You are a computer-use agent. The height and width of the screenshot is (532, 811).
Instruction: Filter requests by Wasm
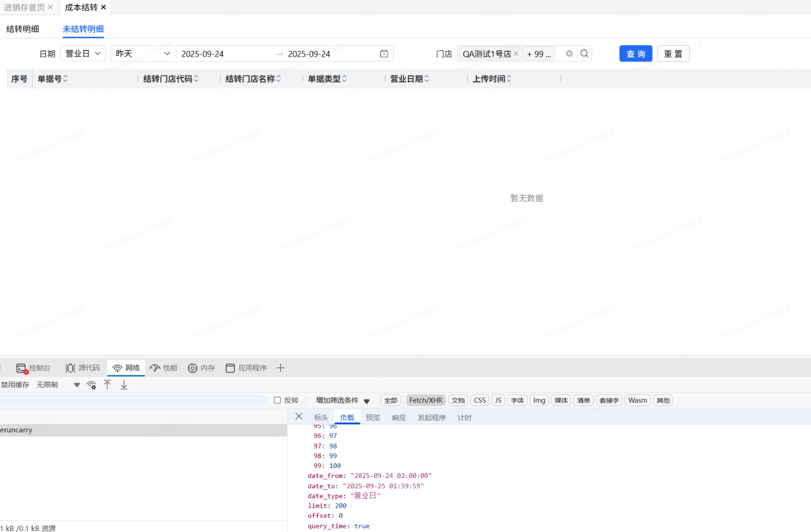click(x=638, y=400)
